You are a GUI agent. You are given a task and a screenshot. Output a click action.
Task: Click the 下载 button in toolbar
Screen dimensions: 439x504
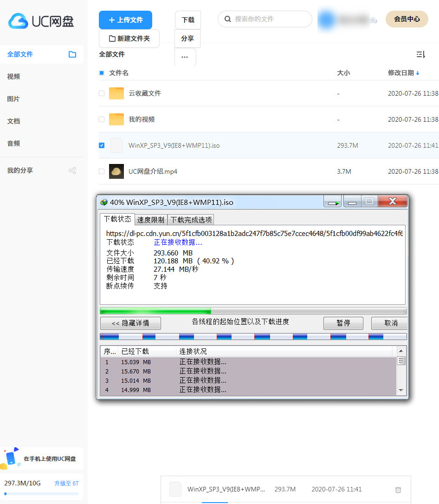pyautogui.click(x=188, y=20)
